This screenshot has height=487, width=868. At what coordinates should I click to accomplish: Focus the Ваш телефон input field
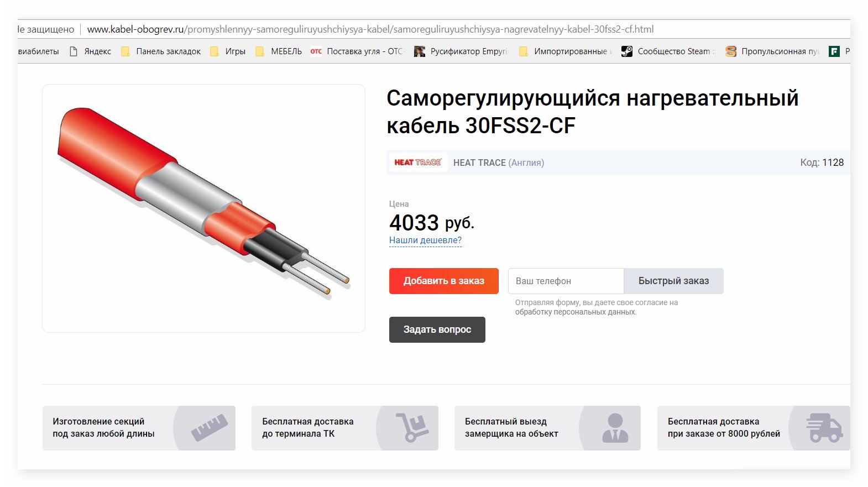coord(566,281)
